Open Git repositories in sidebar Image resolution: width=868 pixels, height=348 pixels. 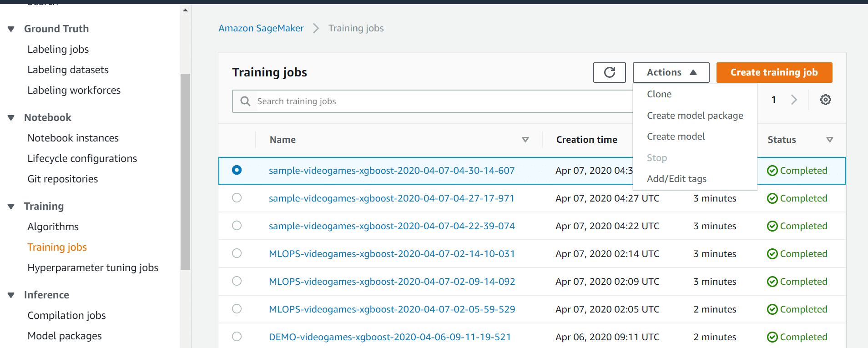coord(62,179)
